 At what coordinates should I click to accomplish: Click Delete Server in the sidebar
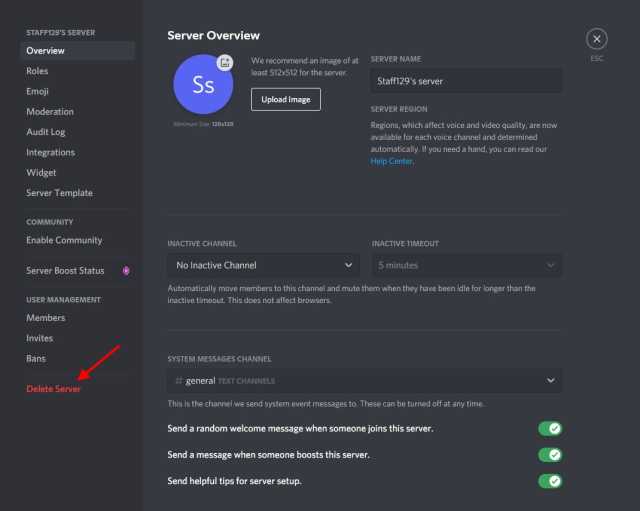point(53,389)
